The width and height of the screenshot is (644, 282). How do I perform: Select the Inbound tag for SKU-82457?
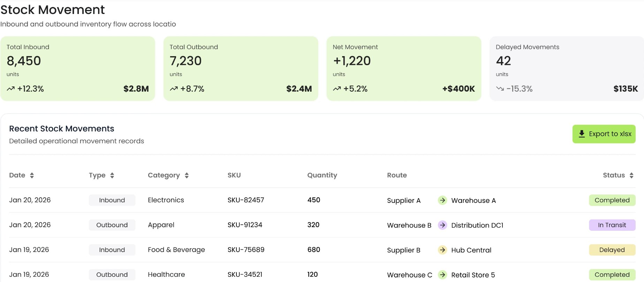(x=112, y=200)
